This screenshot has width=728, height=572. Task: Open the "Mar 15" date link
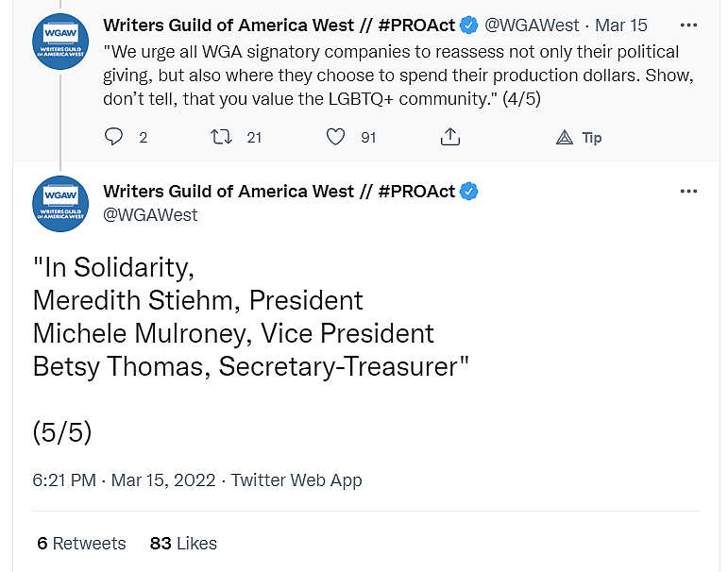click(621, 25)
